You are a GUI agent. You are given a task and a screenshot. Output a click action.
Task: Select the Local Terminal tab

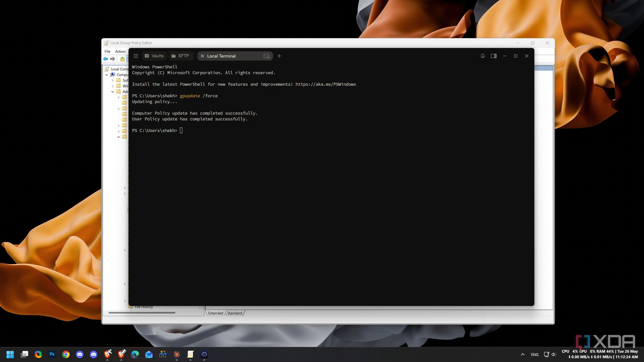(235, 56)
